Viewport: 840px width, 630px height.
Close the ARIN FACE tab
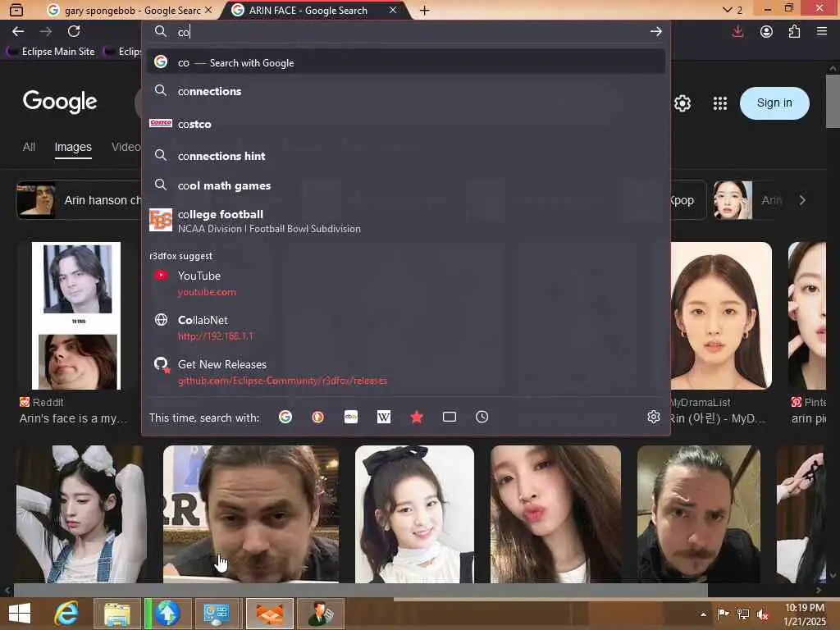393,10
